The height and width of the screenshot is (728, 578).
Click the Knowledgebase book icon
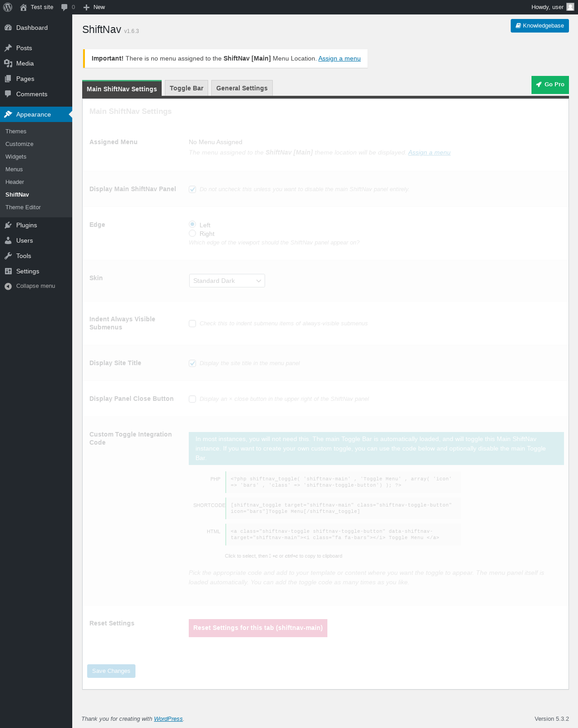(518, 26)
